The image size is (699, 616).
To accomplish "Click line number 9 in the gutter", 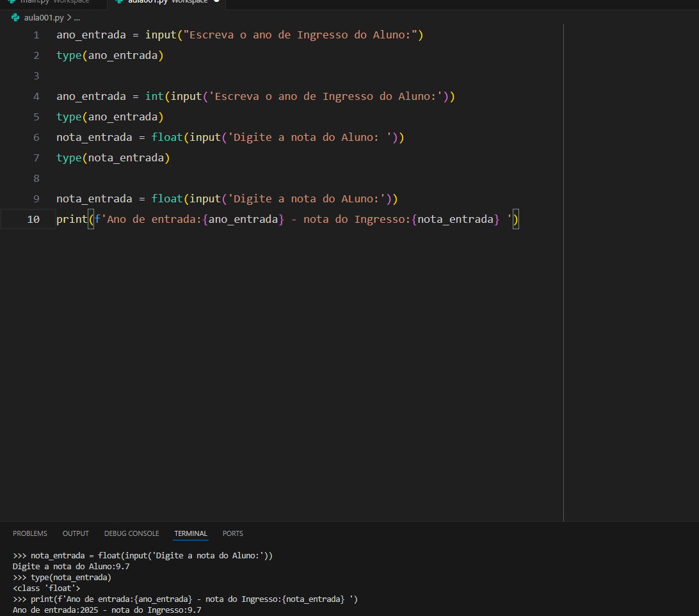I will 36,199.
